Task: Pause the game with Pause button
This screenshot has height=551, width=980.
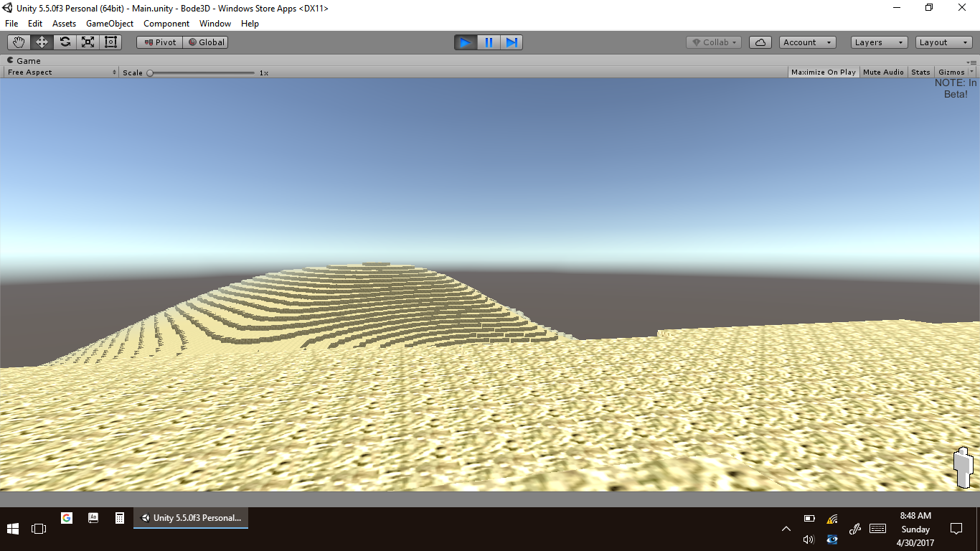Action: pos(489,42)
